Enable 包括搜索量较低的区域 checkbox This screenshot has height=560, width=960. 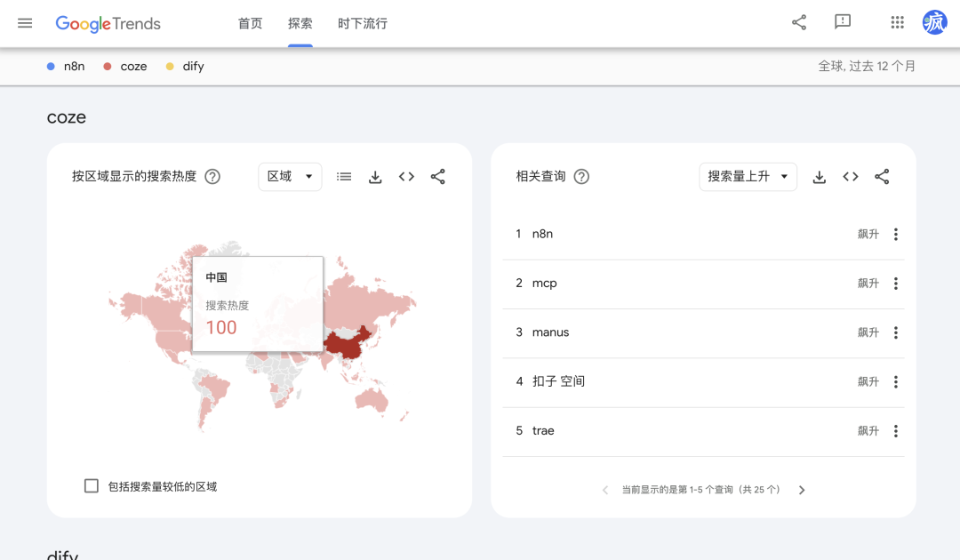[x=92, y=486]
